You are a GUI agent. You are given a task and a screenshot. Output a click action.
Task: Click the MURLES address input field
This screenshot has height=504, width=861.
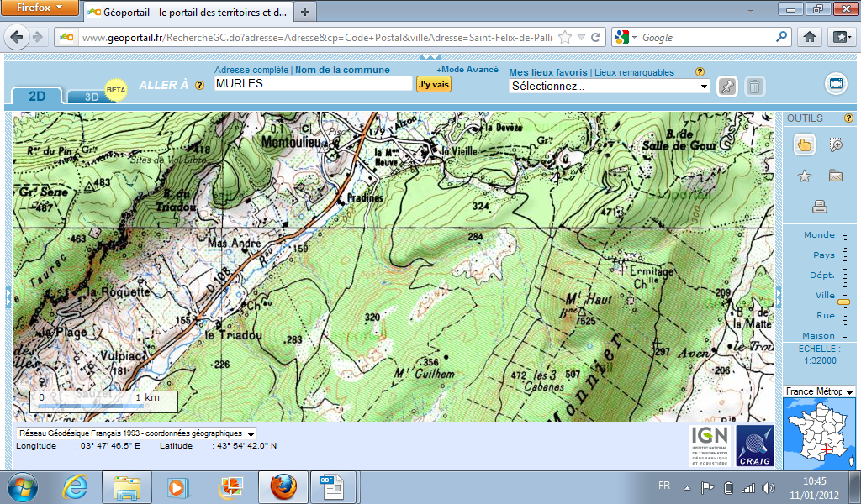[313, 83]
